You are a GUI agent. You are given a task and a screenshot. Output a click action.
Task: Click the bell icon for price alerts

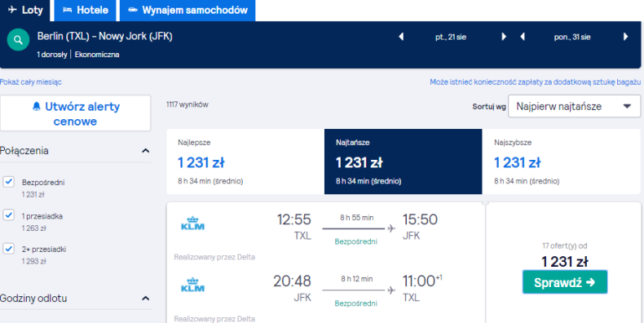pyautogui.click(x=37, y=107)
